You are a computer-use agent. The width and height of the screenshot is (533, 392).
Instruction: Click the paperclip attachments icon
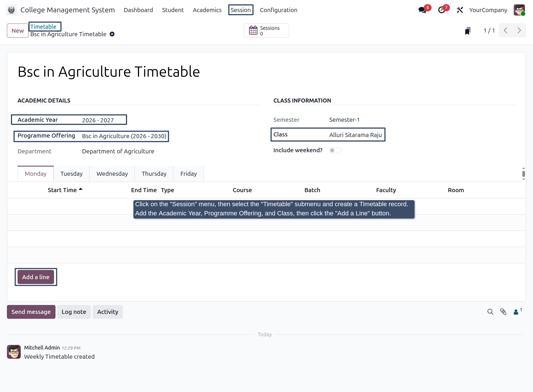503,312
